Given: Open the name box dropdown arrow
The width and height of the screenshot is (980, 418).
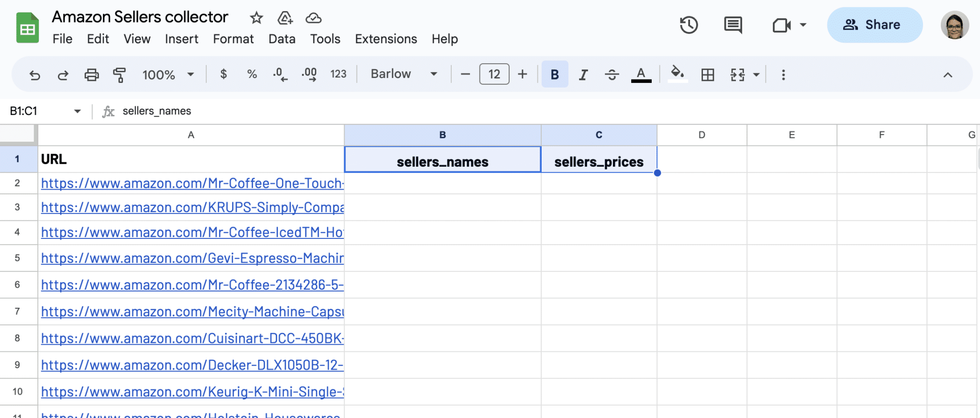Looking at the screenshot, I should (x=78, y=112).
